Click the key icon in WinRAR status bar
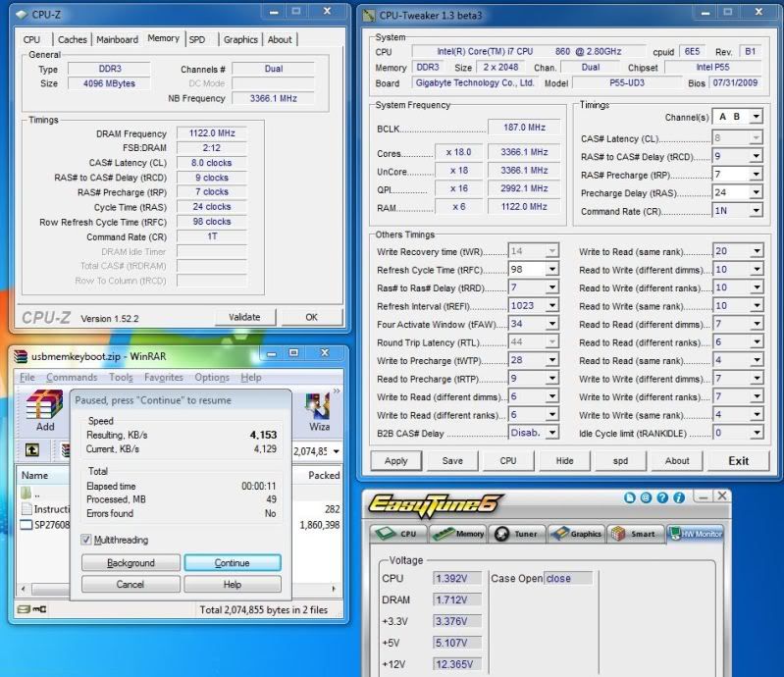The width and height of the screenshot is (784, 677). click(39, 609)
